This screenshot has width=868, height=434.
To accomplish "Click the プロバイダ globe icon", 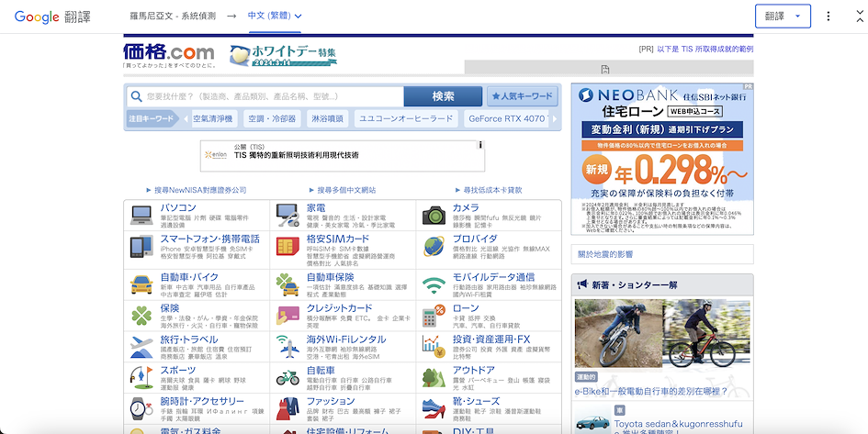I will pyautogui.click(x=434, y=247).
